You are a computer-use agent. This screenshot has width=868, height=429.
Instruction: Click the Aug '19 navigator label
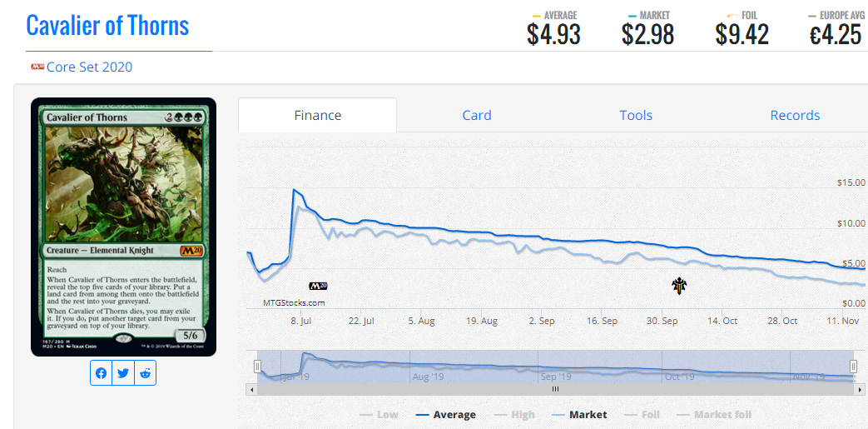[429, 377]
